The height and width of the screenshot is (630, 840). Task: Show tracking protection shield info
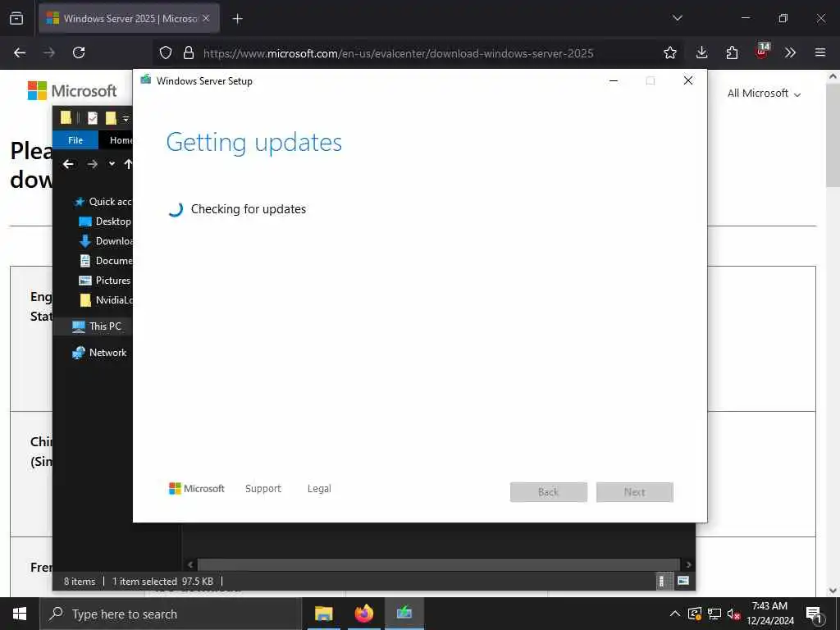[166, 52]
